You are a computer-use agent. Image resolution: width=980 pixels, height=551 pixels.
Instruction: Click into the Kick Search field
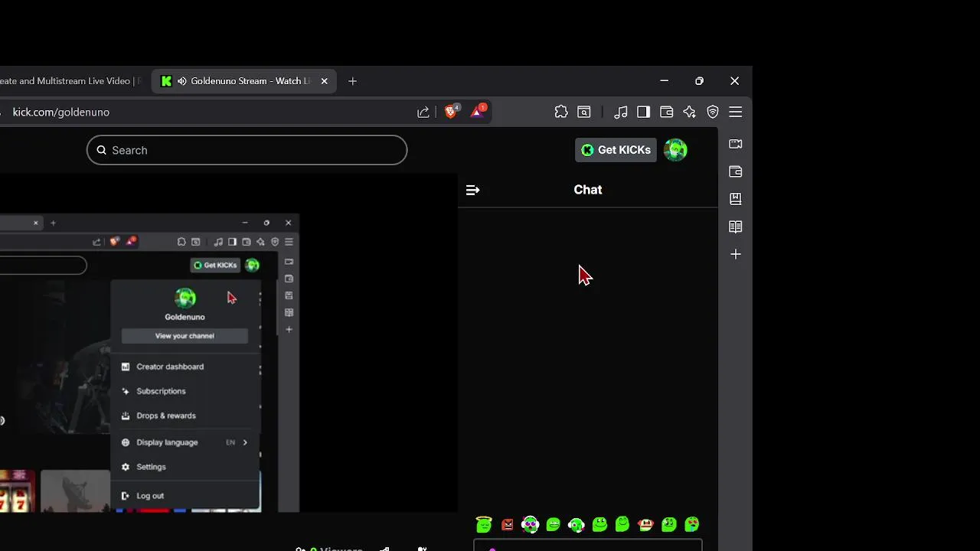point(247,150)
